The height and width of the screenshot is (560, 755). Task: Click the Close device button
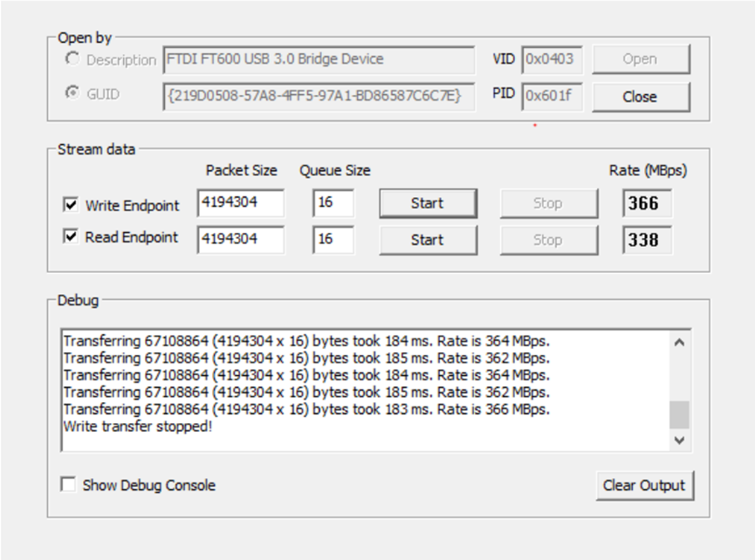(641, 97)
